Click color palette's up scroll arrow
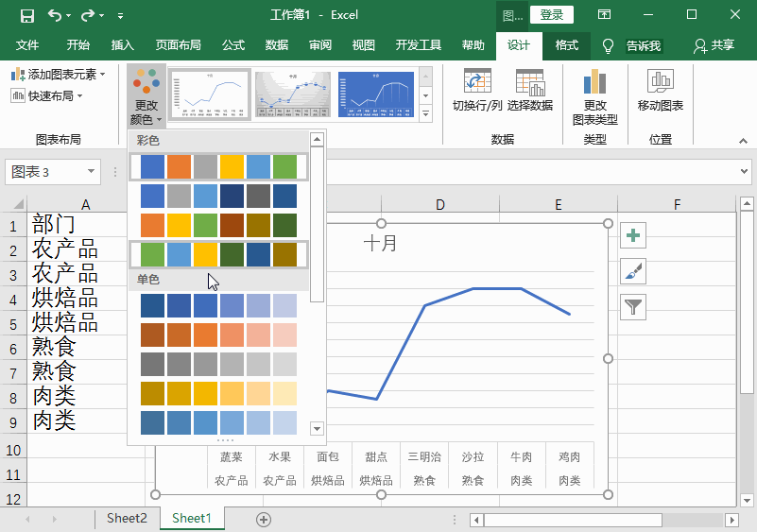Screen dimensions: 757x532 317,140
